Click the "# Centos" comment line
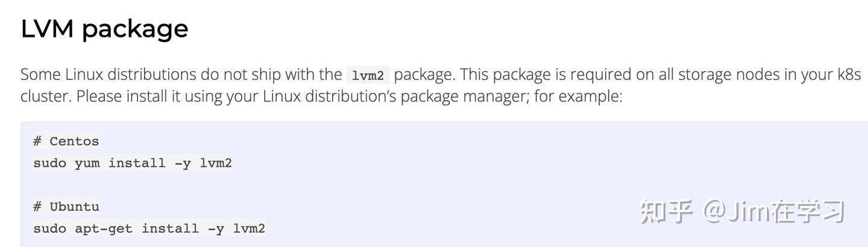 (x=66, y=141)
